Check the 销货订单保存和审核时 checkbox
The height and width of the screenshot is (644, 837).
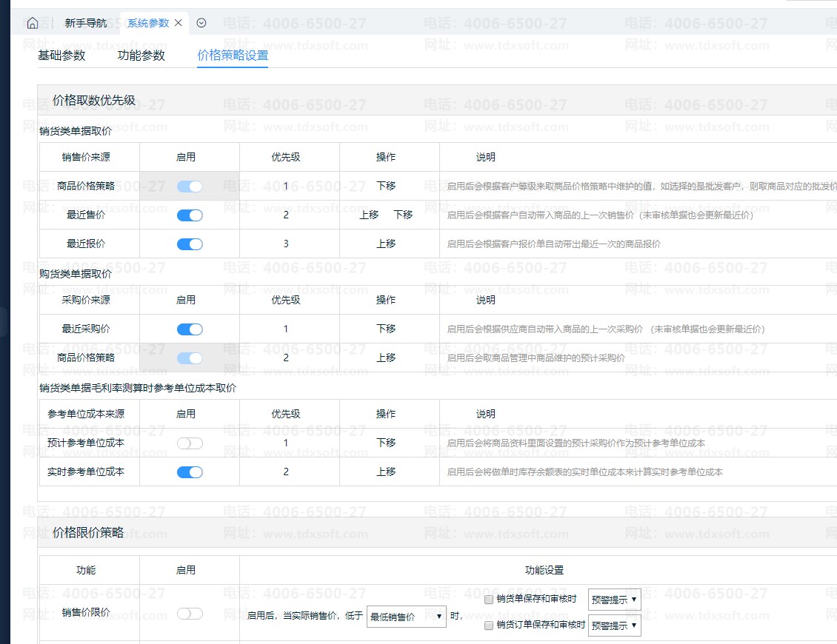tap(489, 625)
